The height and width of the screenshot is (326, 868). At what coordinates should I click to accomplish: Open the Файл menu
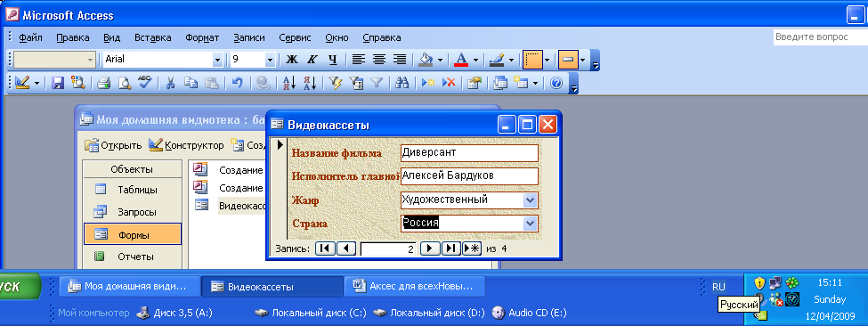pos(31,38)
